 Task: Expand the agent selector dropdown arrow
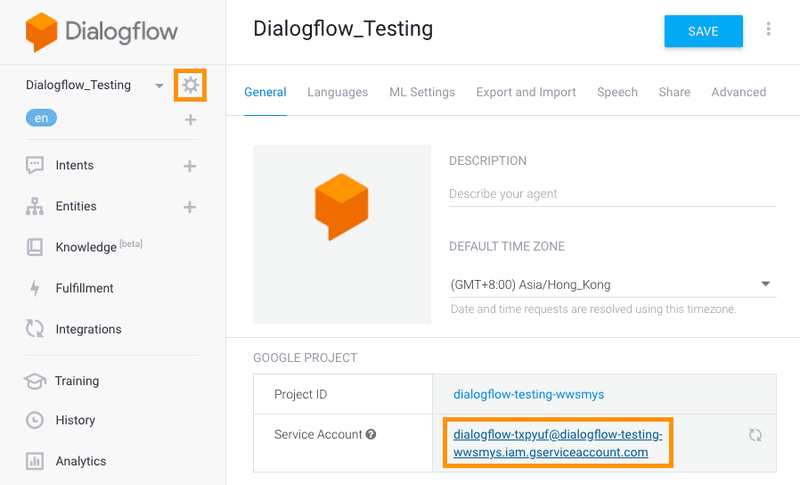[x=159, y=86]
